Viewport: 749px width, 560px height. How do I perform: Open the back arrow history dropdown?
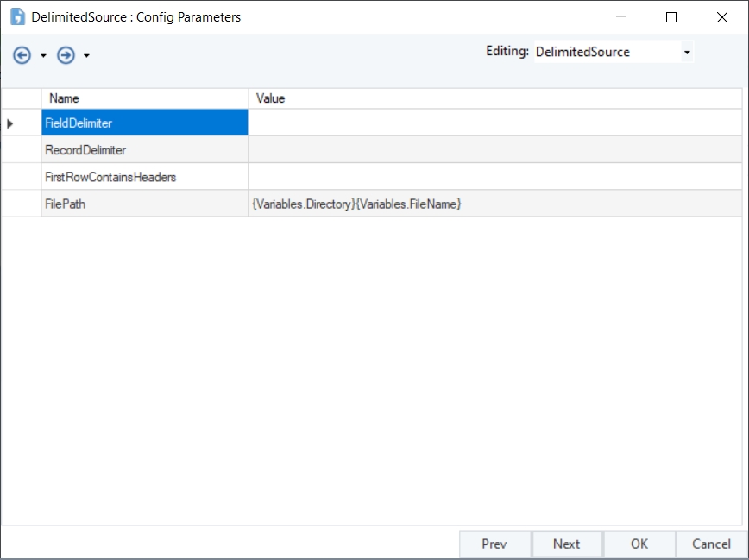[43, 56]
